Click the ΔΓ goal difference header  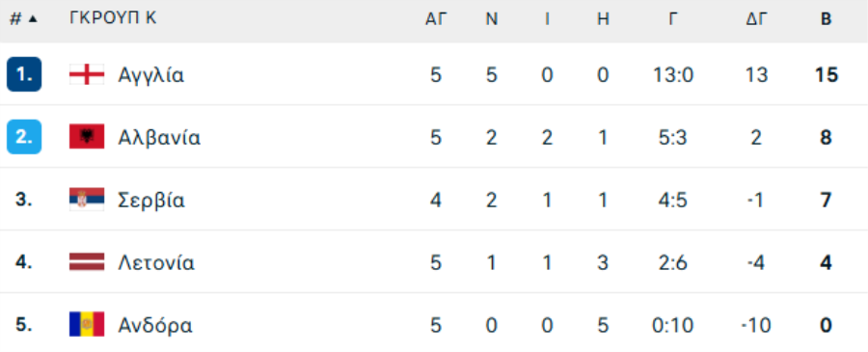pyautogui.click(x=756, y=19)
